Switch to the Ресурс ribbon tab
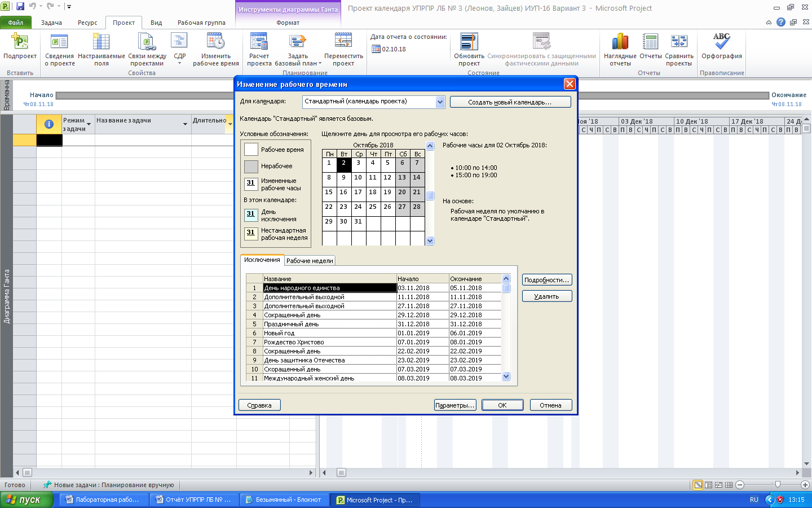The height and width of the screenshot is (508, 812). pos(87,23)
